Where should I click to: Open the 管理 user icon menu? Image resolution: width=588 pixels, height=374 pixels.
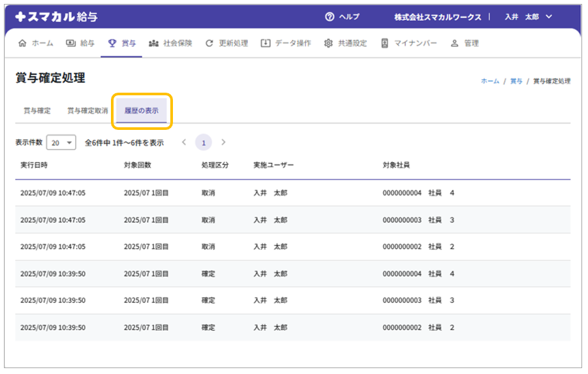pyautogui.click(x=454, y=44)
